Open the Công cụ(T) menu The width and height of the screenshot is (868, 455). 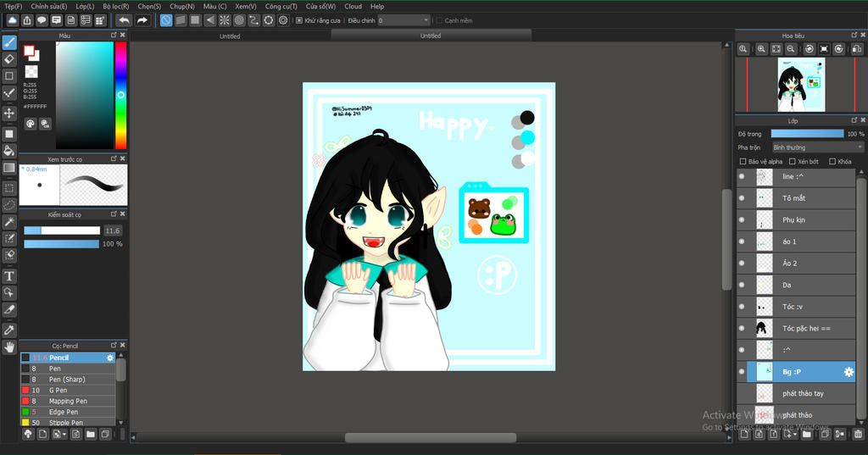point(281,6)
